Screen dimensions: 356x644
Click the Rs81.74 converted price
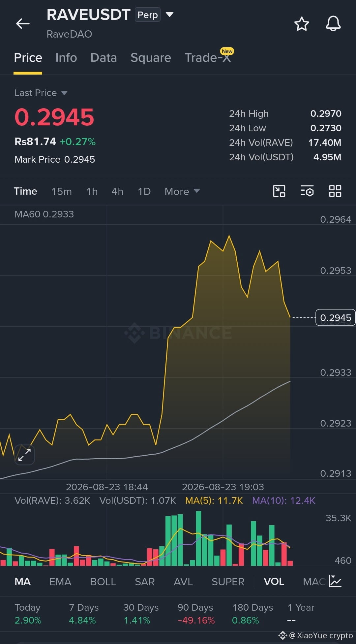(x=35, y=142)
